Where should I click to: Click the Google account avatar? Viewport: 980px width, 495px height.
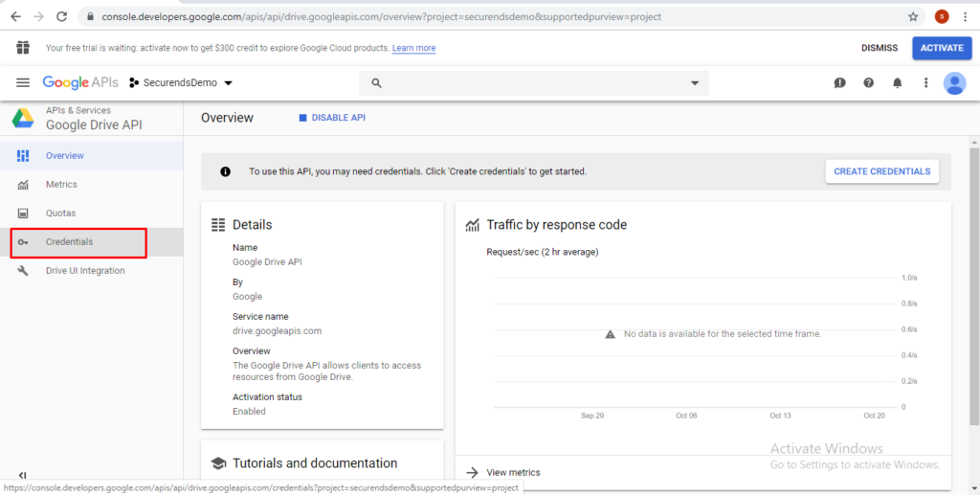pyautogui.click(x=954, y=83)
